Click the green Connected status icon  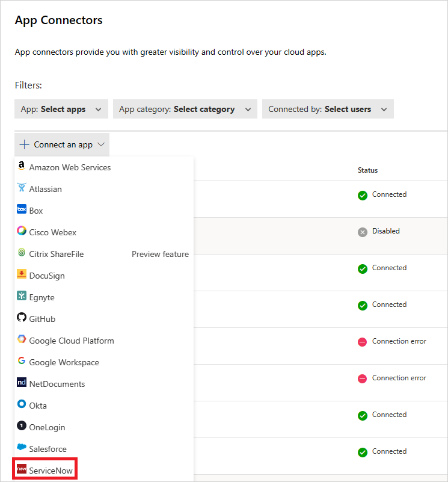point(362,195)
